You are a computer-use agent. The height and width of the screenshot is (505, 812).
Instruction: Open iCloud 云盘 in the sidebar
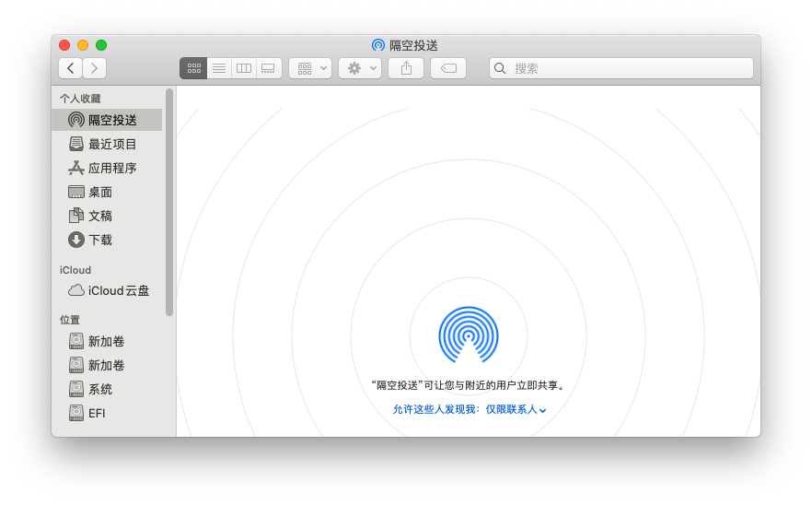[x=107, y=290]
